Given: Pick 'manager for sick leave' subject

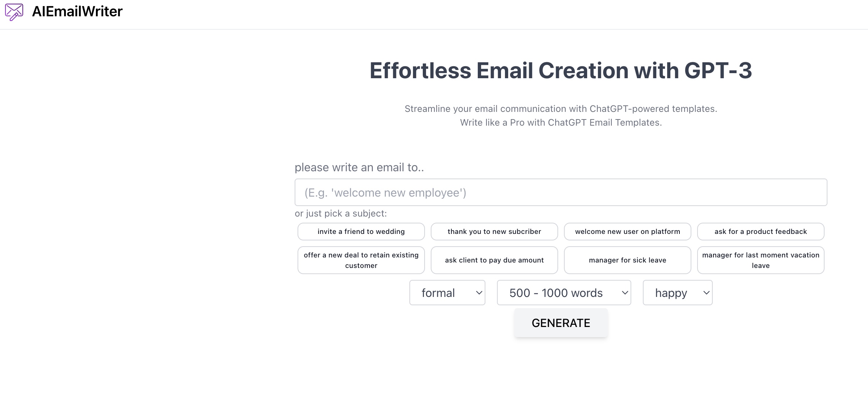Looking at the screenshot, I should (627, 260).
